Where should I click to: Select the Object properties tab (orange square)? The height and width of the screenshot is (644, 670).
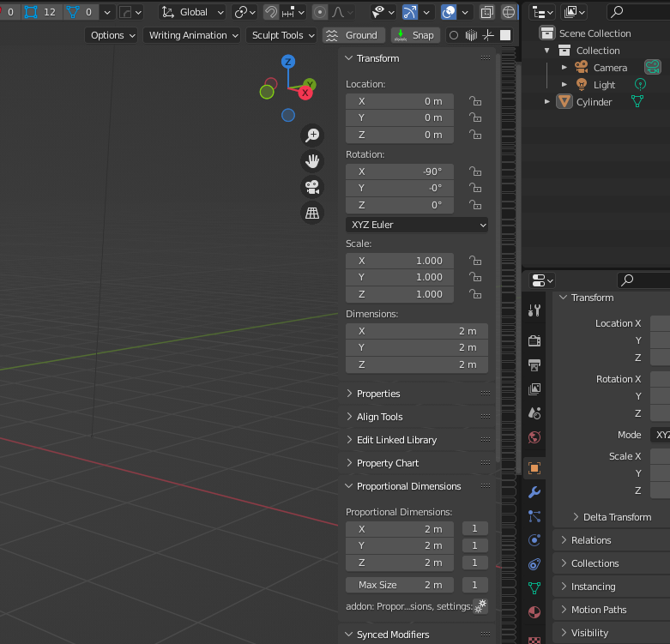[534, 468]
